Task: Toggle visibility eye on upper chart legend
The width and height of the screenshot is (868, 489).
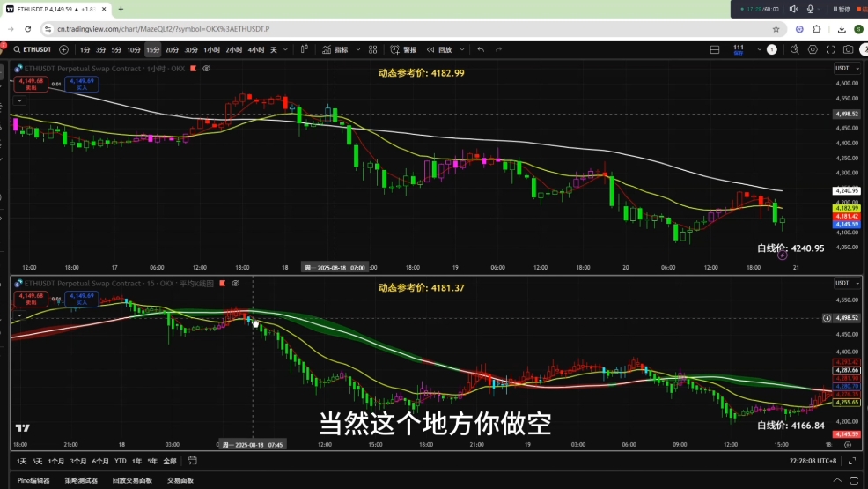Action: (x=206, y=68)
